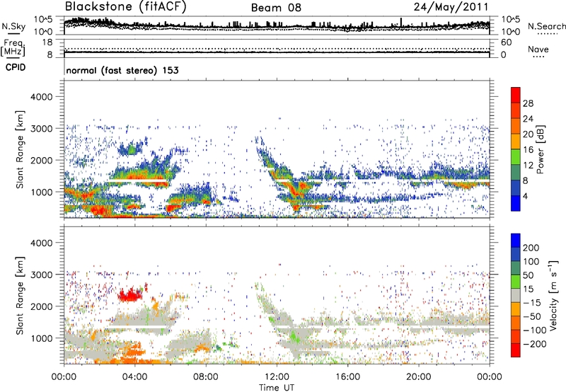566x392 pixels.
Task: Click the right axis value 60
Action: click(x=506, y=42)
